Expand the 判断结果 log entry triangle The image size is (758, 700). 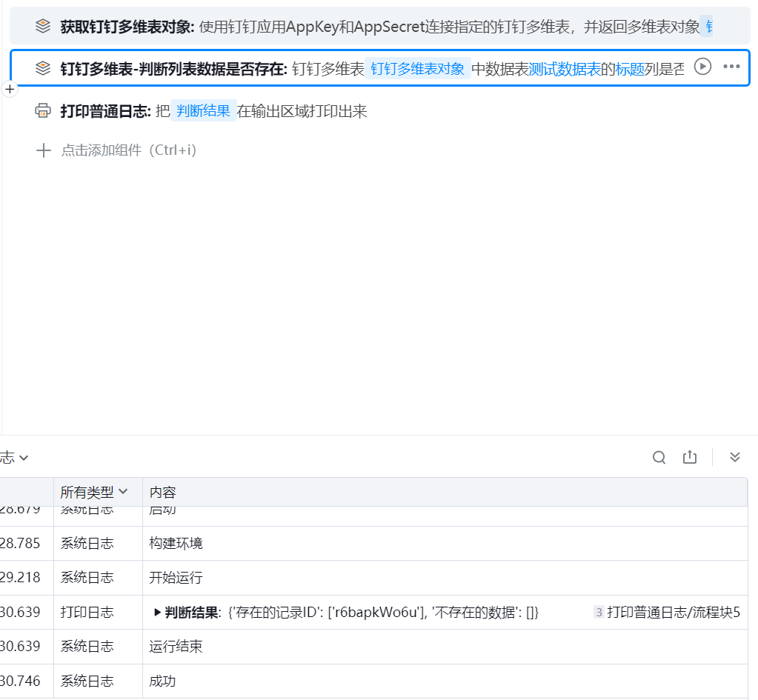[157, 613]
